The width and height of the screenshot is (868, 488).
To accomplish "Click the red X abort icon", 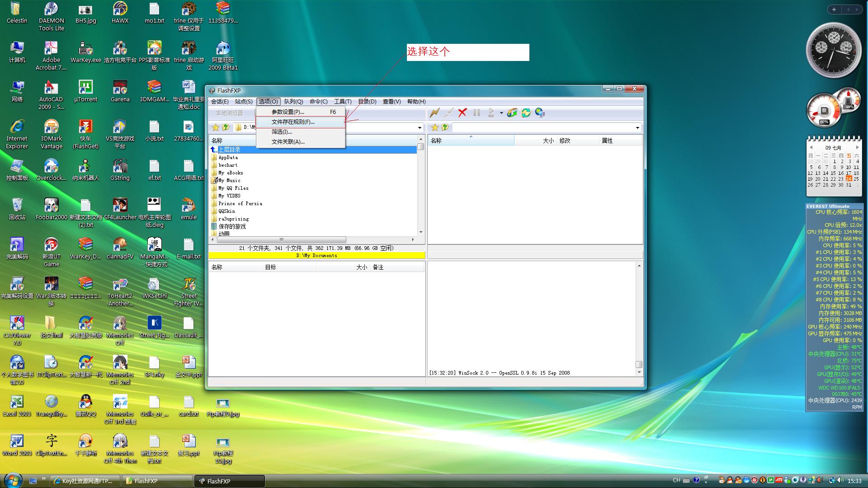I will [x=462, y=113].
